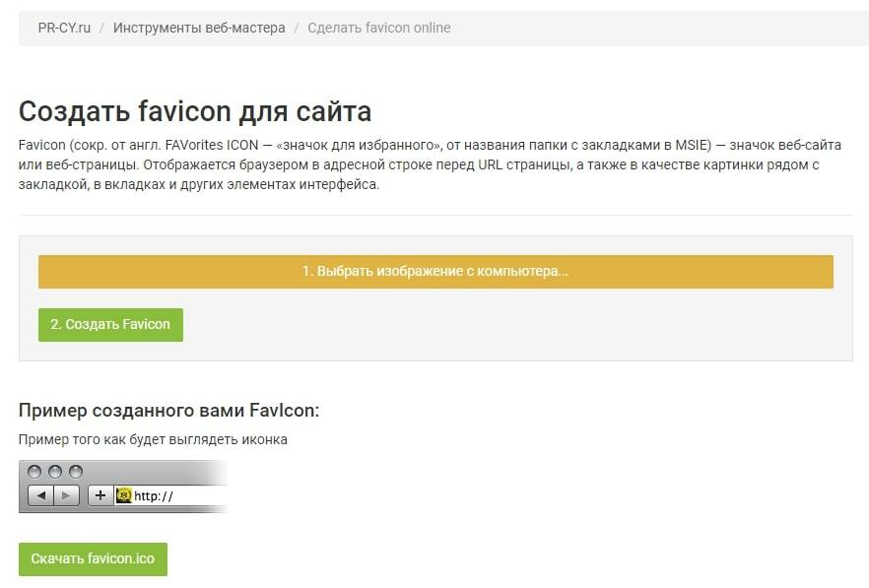The height and width of the screenshot is (588, 869).
Task: Click Пример того как будет выглядеть иконка text
Action: point(153,440)
